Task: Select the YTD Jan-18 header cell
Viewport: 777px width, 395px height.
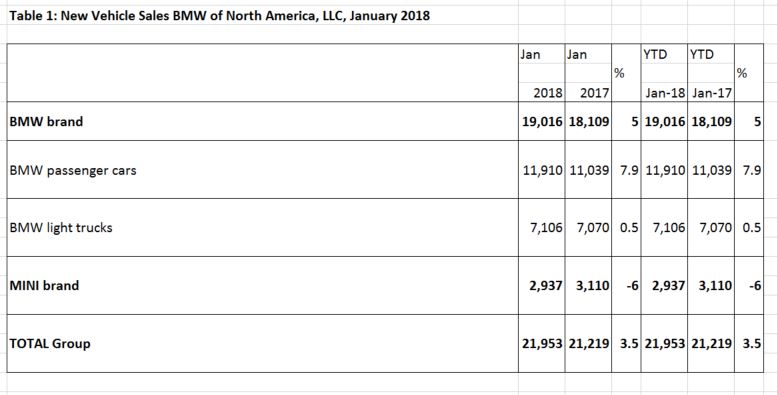Action: pyautogui.click(x=664, y=73)
